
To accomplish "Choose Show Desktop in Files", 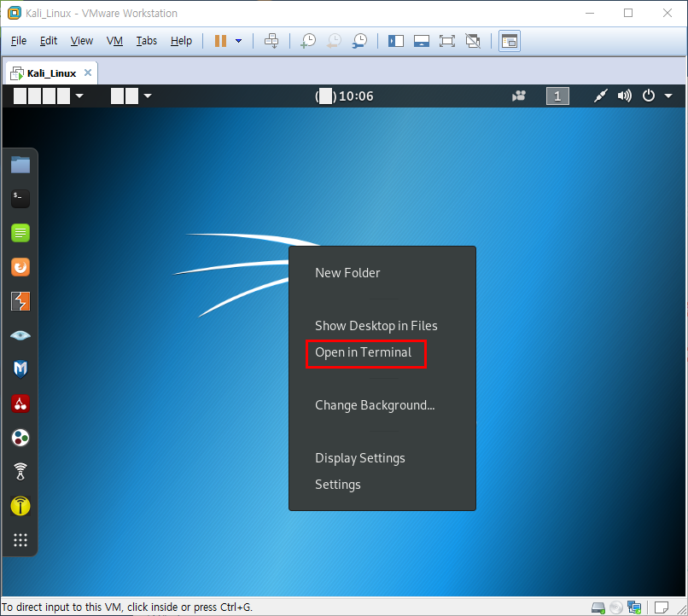I will [376, 326].
